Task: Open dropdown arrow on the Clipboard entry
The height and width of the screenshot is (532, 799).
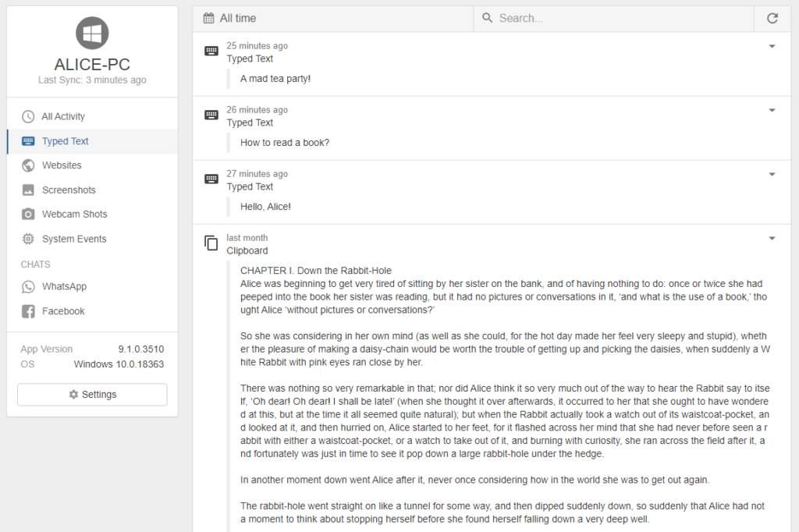Action: point(772,238)
